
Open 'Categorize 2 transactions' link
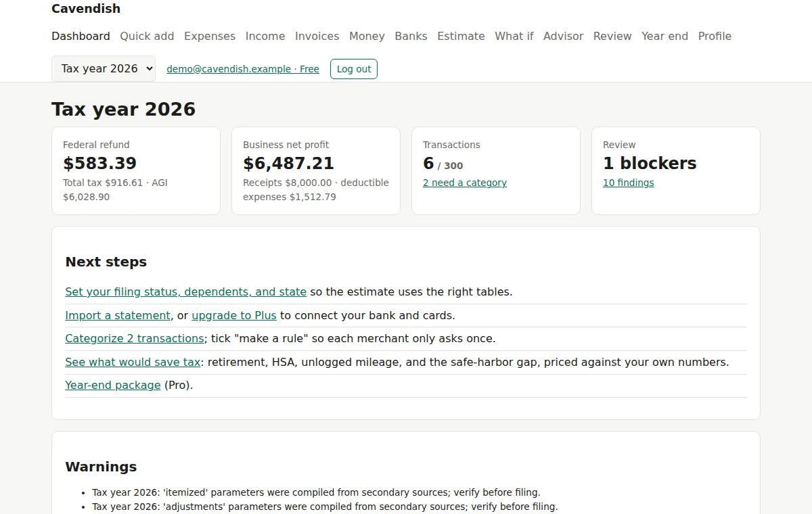(135, 338)
